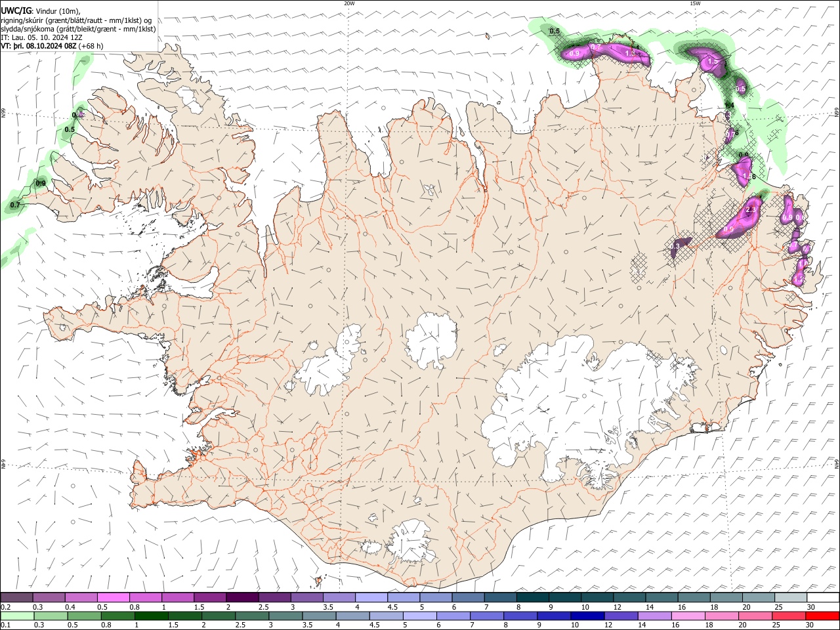
Task: Click the 'slydda/snjókoma' header line
Action: click(x=78, y=29)
